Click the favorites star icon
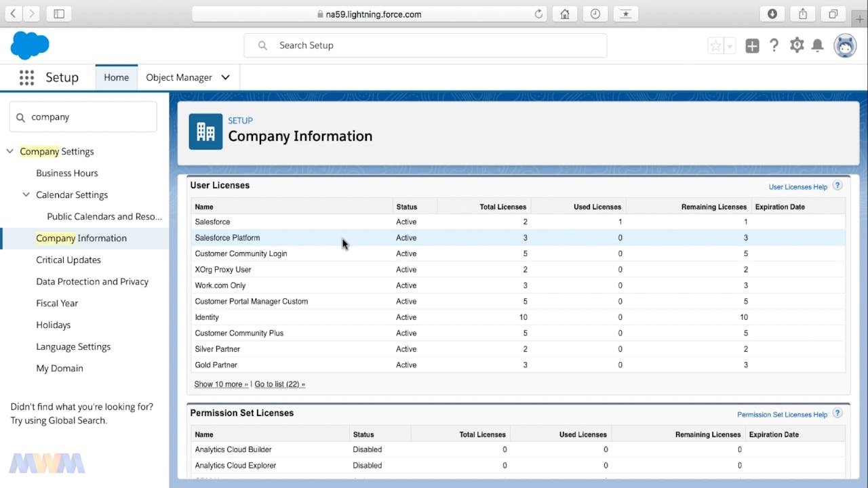 tap(715, 46)
